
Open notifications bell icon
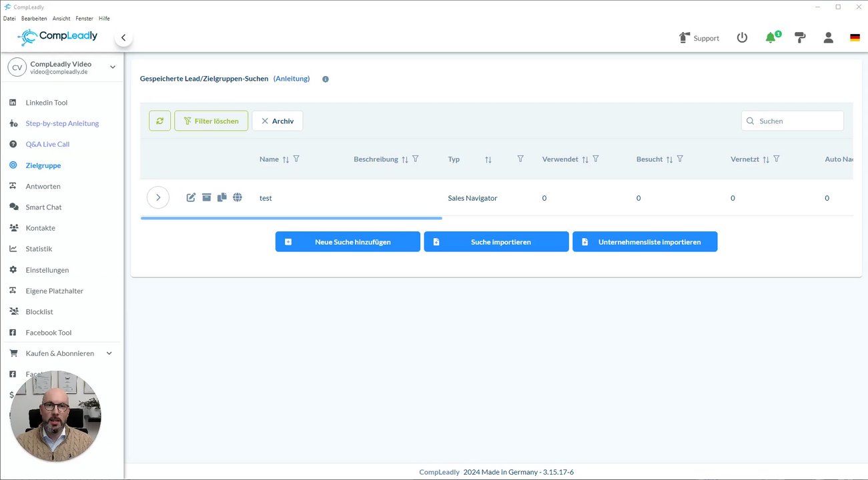point(771,37)
